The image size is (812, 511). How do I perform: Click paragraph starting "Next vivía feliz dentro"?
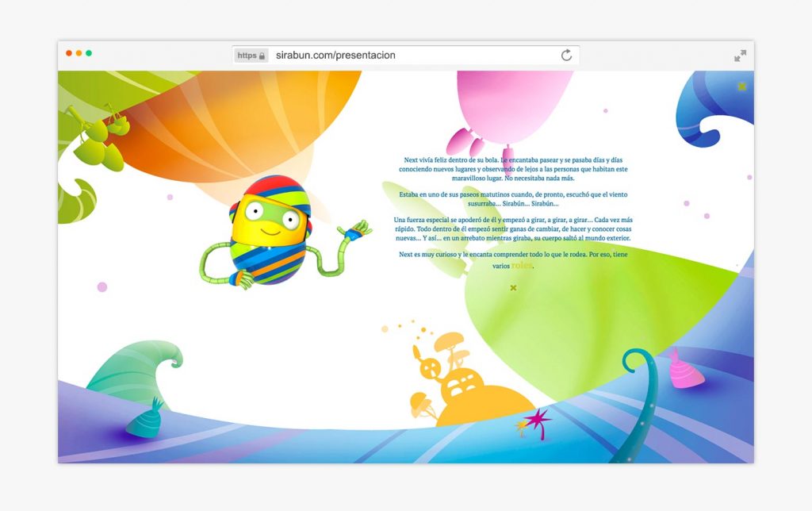513,169
